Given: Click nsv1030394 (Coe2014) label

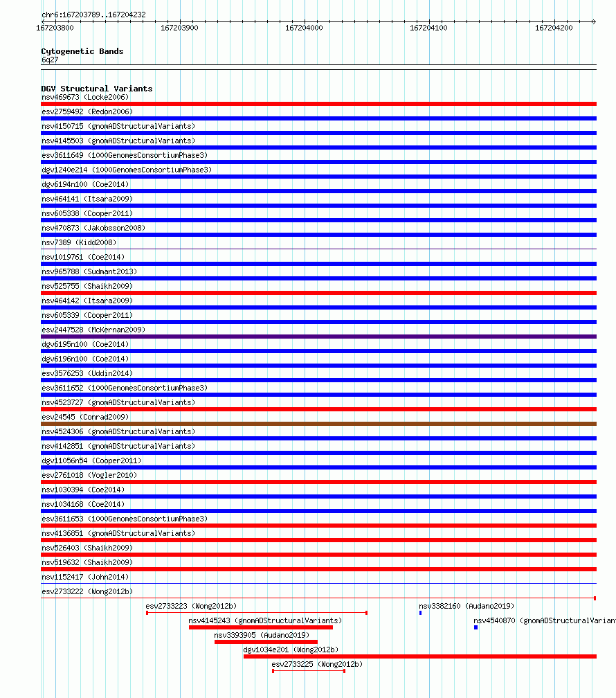Looking at the screenshot, I should click(83, 490).
